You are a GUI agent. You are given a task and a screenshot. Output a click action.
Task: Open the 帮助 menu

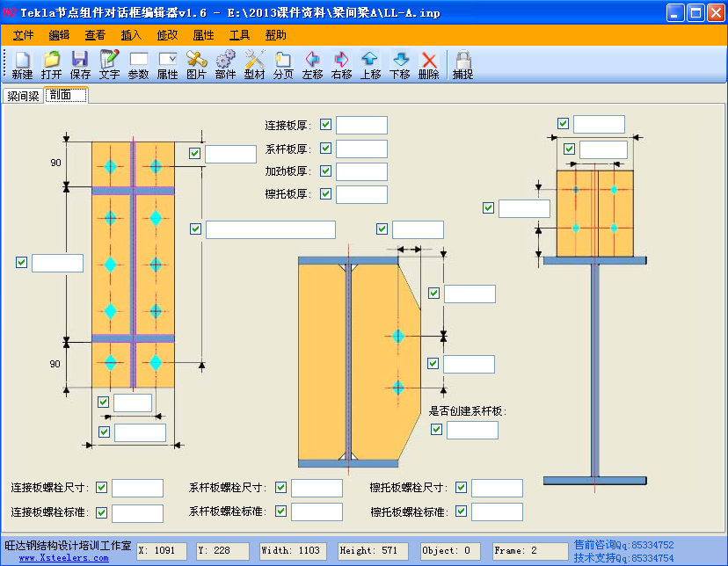276,35
